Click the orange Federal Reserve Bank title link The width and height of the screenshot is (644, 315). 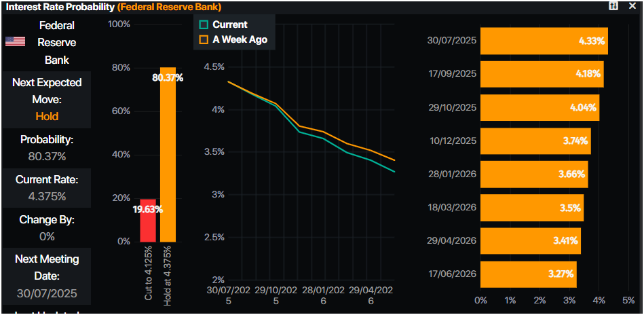click(x=170, y=7)
